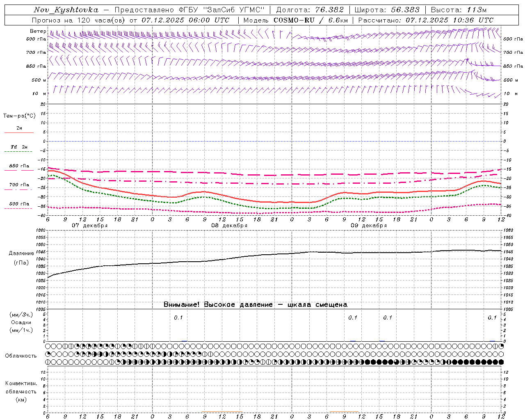Click the 07 декабря date label

point(90,226)
